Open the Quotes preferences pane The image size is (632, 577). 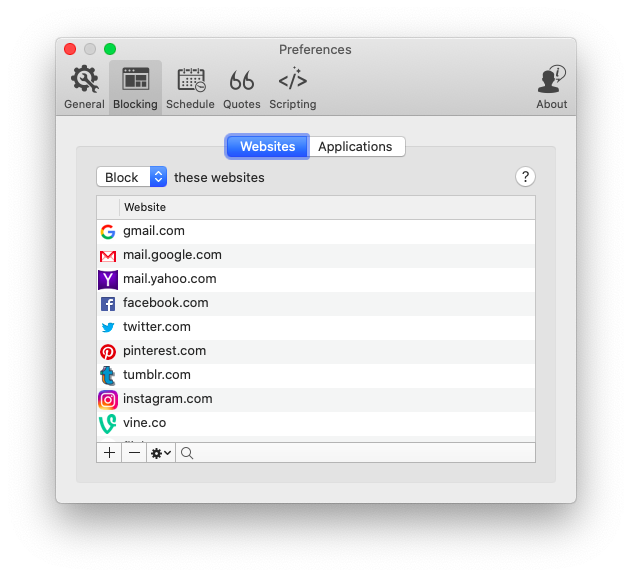click(x=241, y=87)
